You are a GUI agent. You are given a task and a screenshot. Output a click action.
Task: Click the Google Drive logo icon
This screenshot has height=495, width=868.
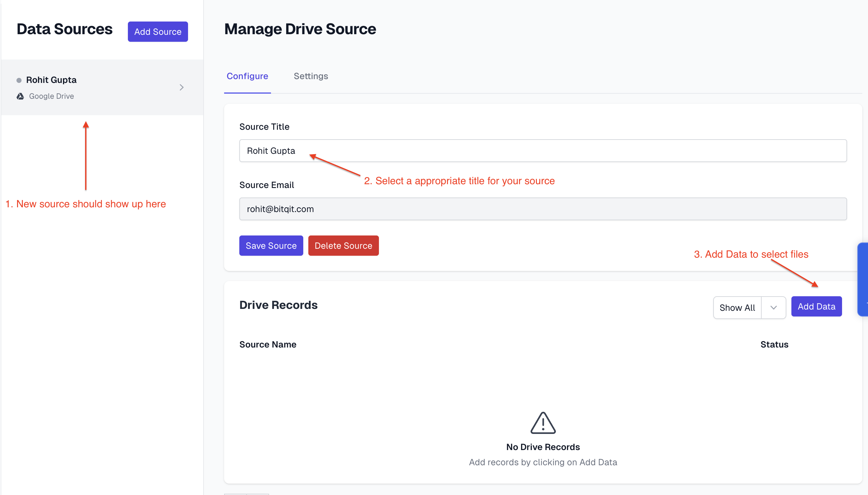[x=20, y=96]
